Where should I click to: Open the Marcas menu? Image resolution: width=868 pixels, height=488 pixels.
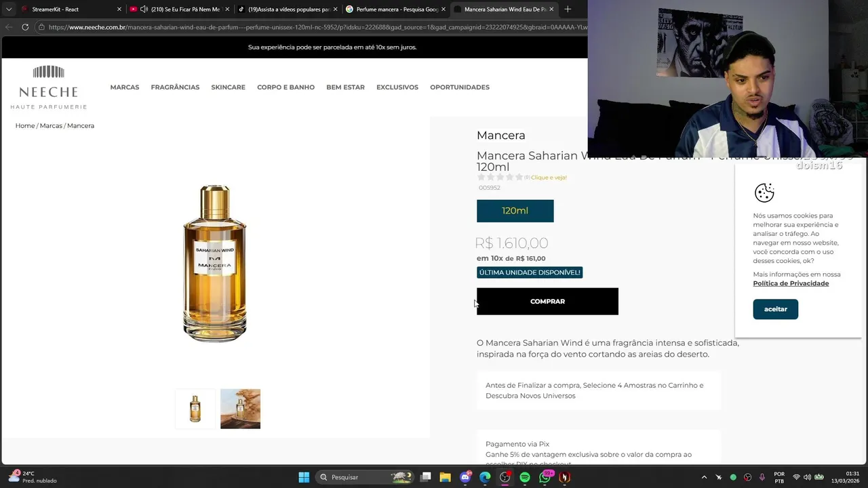(x=125, y=87)
